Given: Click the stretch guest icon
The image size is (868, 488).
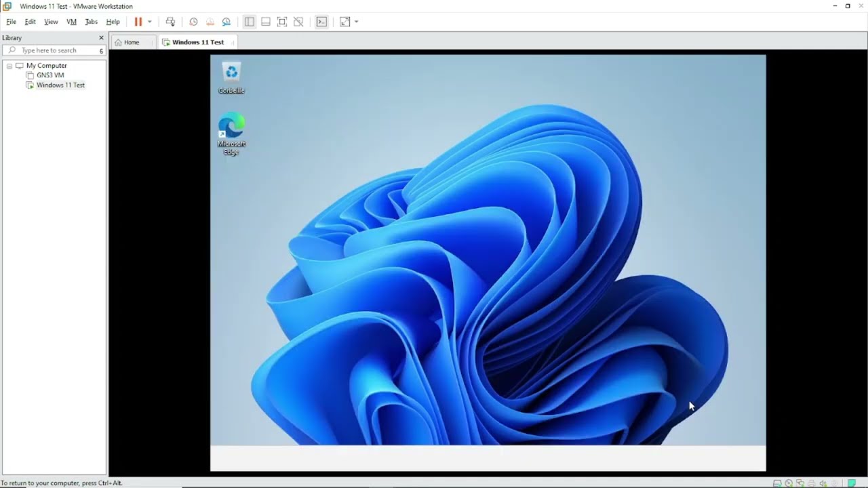Looking at the screenshot, I should [x=344, y=22].
